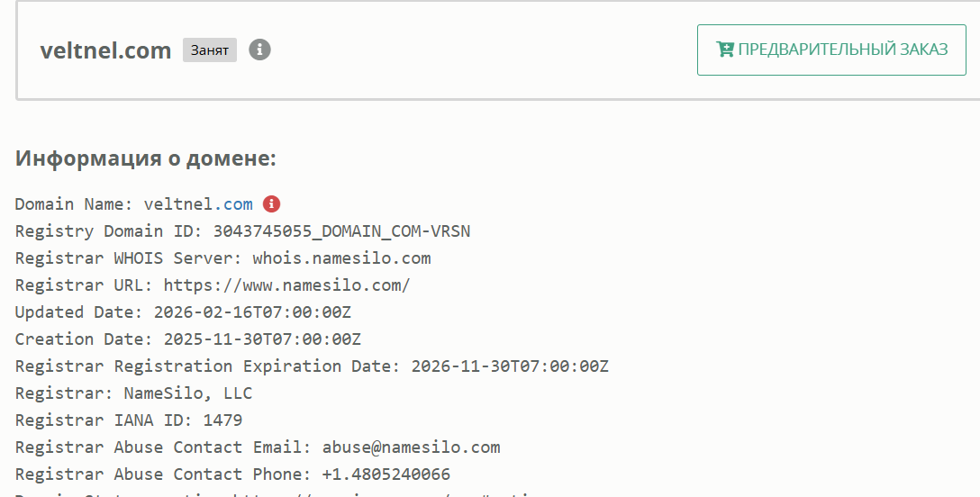Click the Registrar IANA ID value 1479
This screenshot has width=980, height=497.
222,420
